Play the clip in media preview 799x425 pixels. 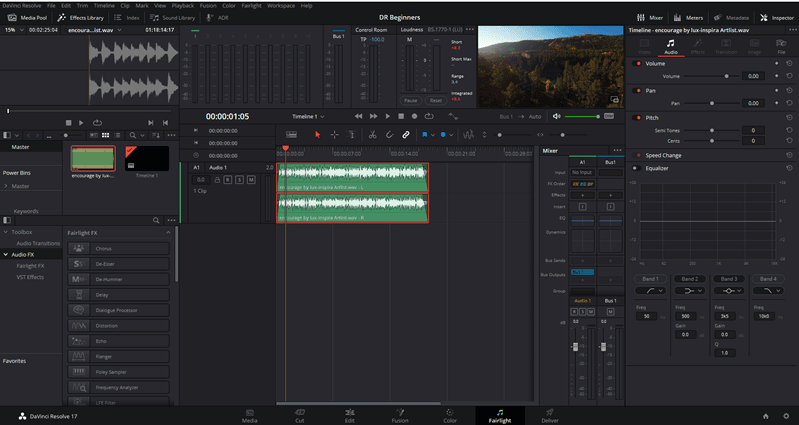click(81, 123)
